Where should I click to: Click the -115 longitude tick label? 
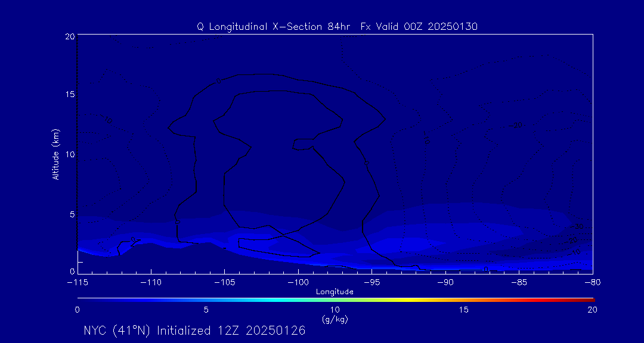[77, 283]
